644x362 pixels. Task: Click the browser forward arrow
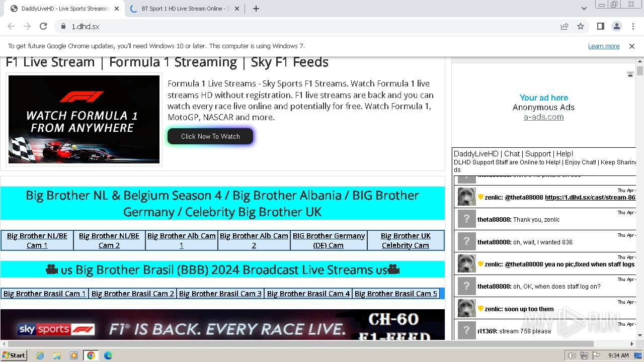[x=27, y=26]
